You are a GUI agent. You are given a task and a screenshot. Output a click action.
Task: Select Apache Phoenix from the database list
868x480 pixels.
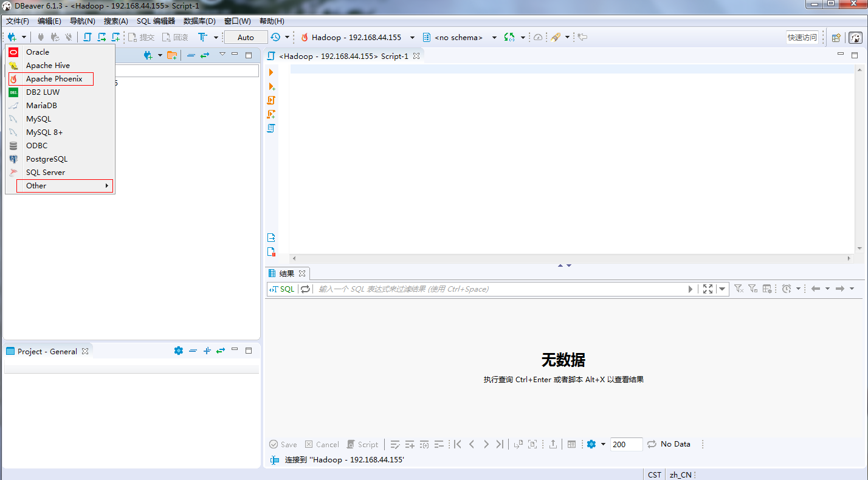[x=53, y=78]
